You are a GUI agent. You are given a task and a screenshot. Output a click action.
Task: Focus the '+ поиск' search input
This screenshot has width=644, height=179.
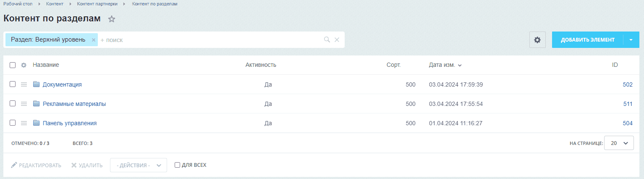tap(210, 40)
